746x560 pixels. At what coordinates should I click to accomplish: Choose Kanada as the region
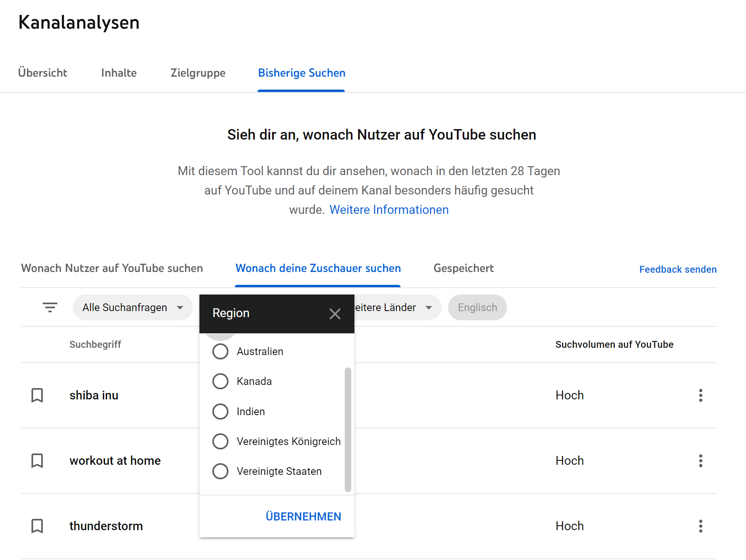pyautogui.click(x=220, y=381)
